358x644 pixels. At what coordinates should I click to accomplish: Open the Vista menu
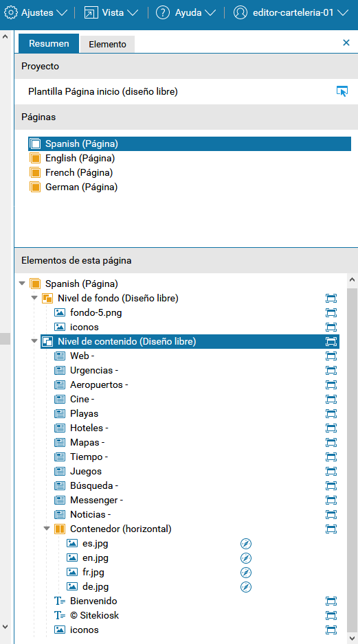point(111,13)
